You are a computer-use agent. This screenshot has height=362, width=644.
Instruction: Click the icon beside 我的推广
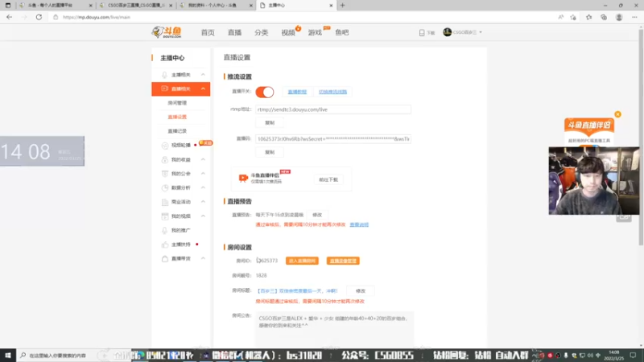pyautogui.click(x=165, y=230)
